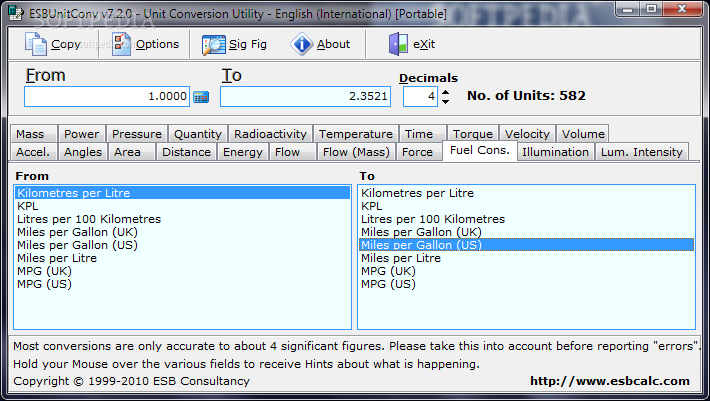Go to the Flow (Mass) tab
Viewport: 710px width, 401px height.
tap(356, 152)
